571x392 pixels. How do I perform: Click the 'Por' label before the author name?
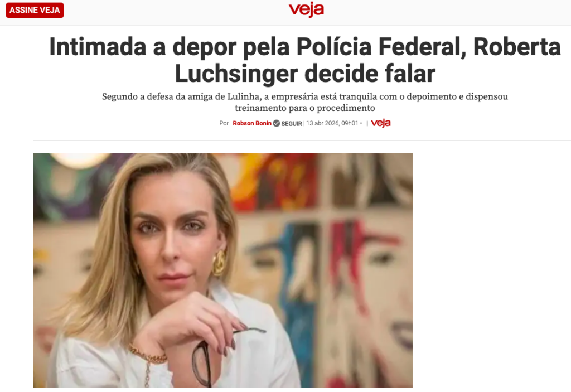click(224, 123)
